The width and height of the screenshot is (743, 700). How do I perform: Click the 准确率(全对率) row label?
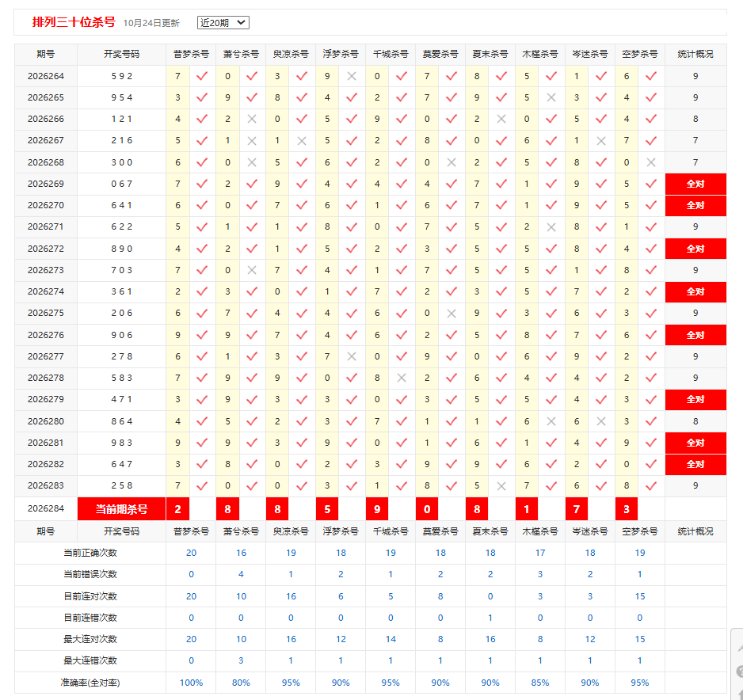[x=90, y=683]
